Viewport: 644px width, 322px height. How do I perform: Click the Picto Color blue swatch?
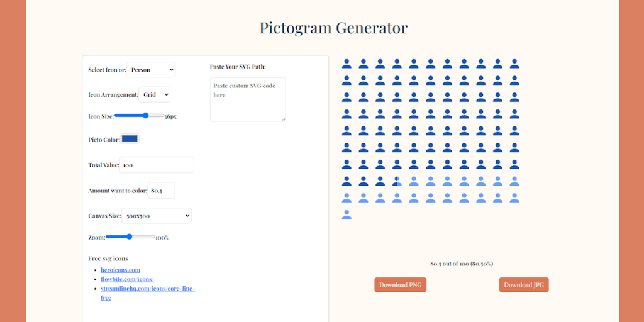tap(130, 139)
